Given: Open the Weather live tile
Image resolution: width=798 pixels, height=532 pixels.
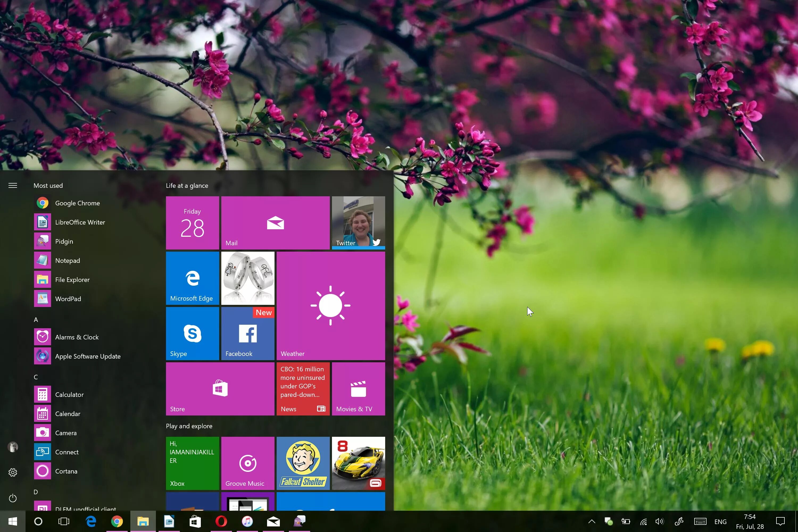Looking at the screenshot, I should point(330,306).
